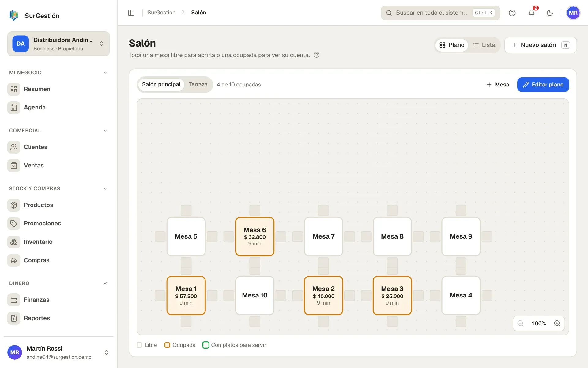Click help icon next to Salón description
The height and width of the screenshot is (368, 588).
point(317,55)
